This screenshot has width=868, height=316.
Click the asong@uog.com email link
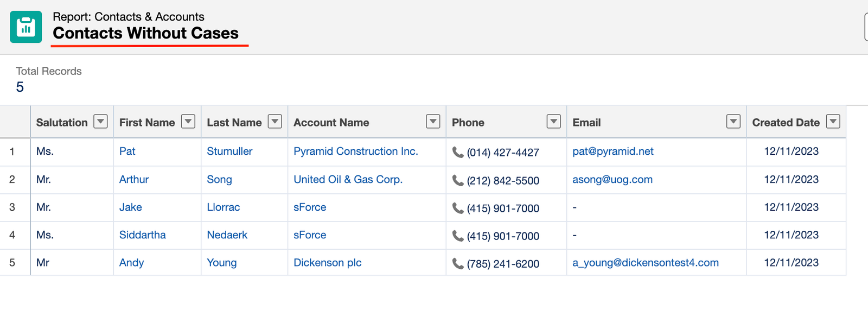click(x=612, y=180)
